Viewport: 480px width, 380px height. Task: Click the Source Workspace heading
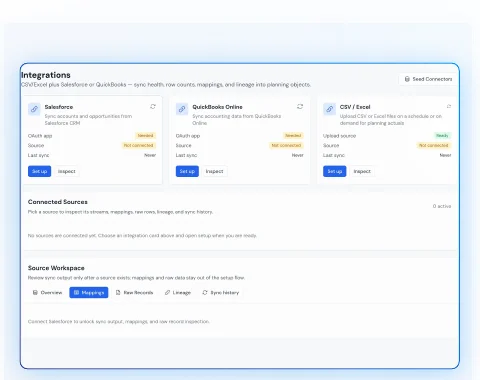[56, 268]
